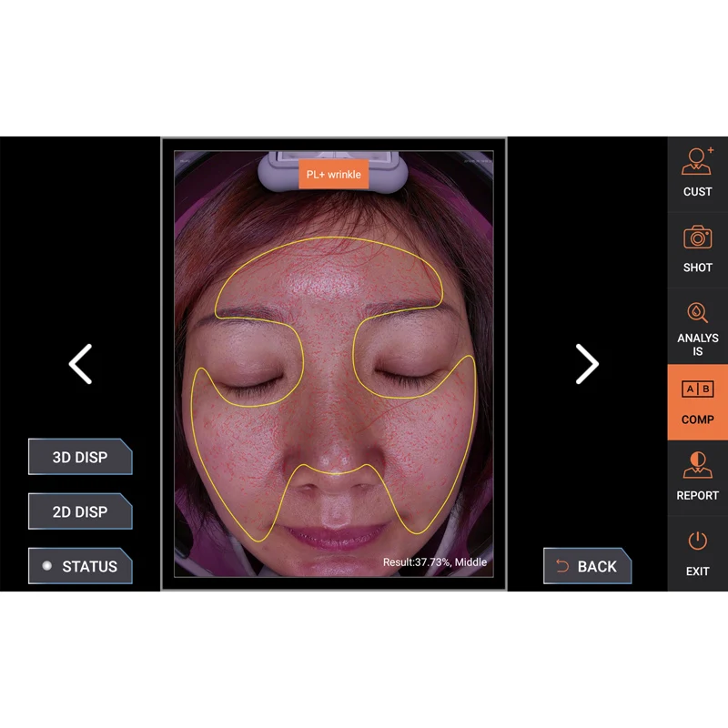Viewport: 728px width, 728px height.
Task: Open the ANALYSIS skin analysis icon
Action: [698, 323]
